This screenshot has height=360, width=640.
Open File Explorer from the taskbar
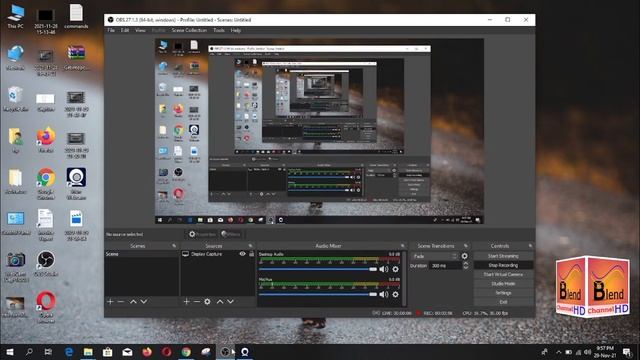tap(88, 352)
